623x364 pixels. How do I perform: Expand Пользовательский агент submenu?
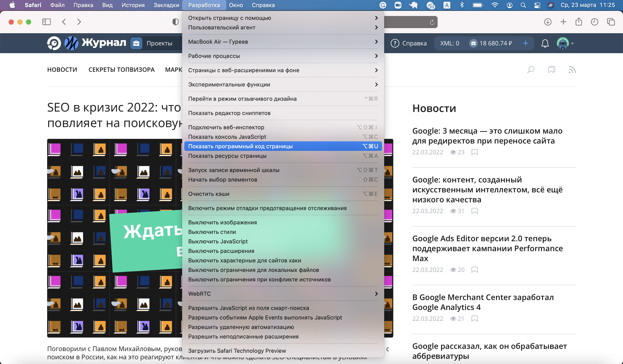(283, 27)
